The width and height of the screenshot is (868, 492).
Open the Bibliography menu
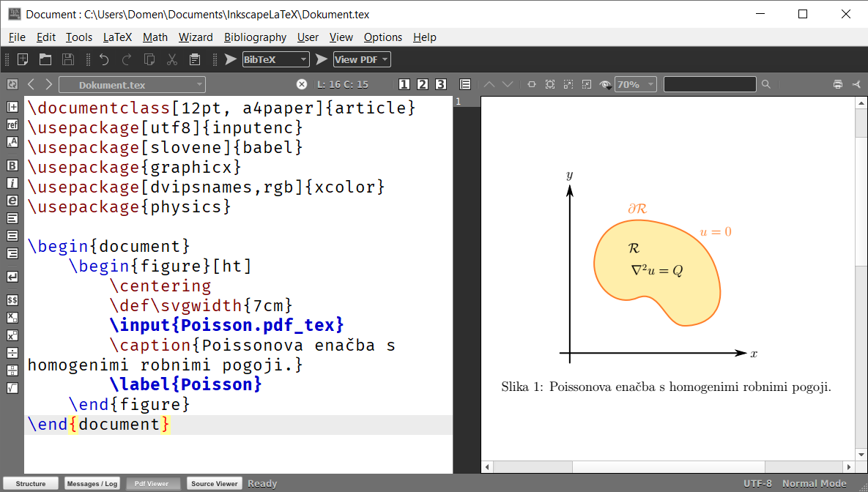(x=255, y=37)
